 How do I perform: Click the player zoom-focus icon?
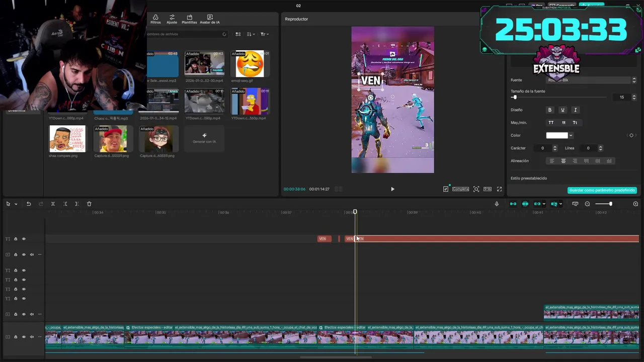tap(476, 189)
